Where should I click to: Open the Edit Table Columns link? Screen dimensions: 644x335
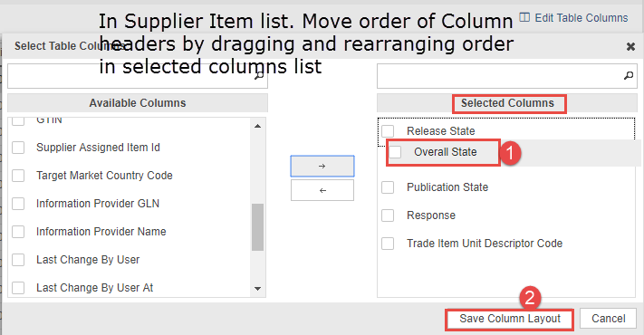[582, 17]
